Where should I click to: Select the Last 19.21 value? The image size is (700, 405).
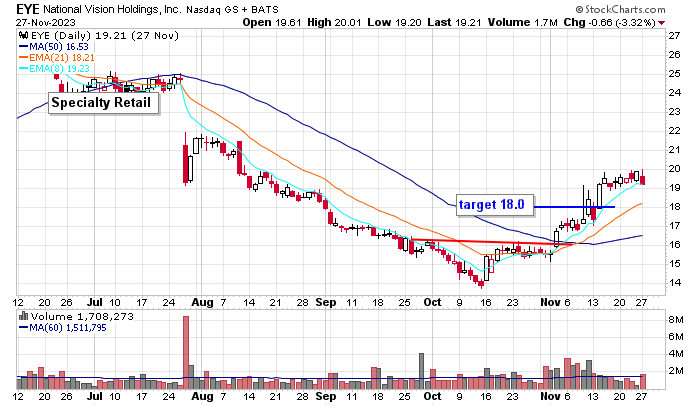[x=454, y=22]
